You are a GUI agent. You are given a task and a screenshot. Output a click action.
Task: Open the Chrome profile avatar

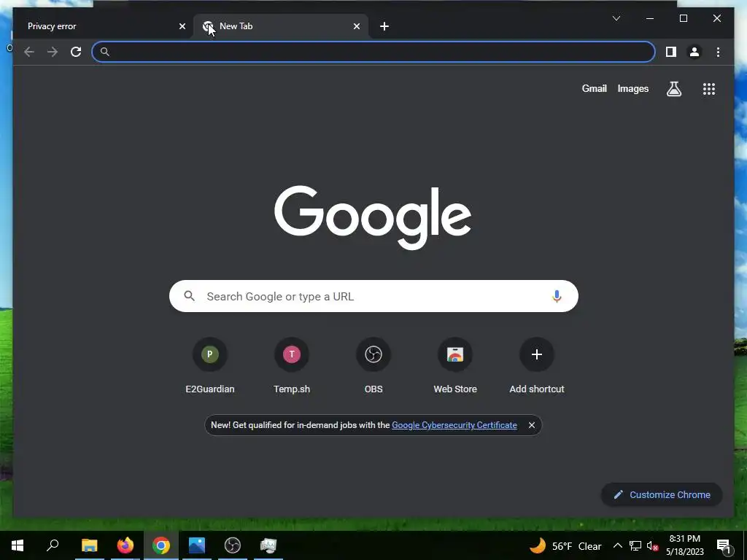[x=694, y=52]
